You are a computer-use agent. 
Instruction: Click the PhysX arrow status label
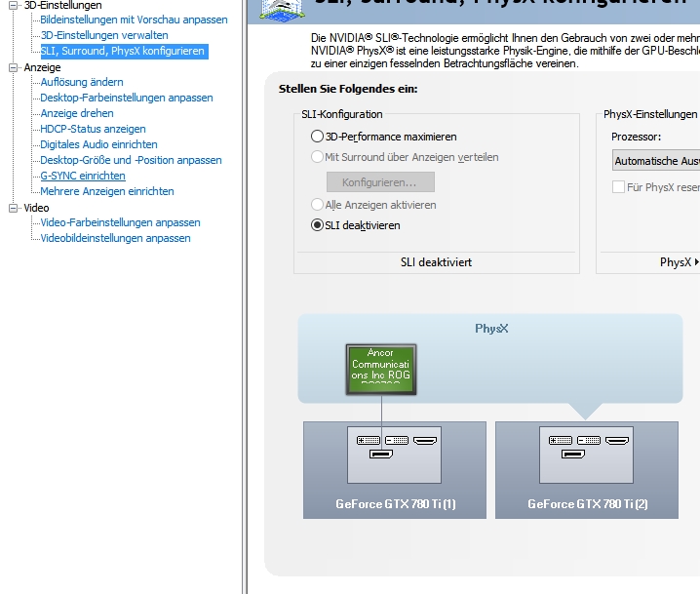680,262
